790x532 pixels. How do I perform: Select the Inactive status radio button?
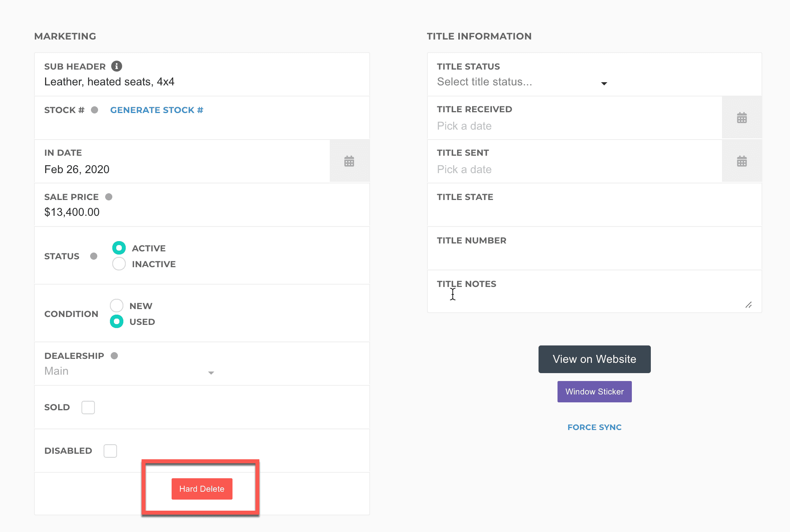tap(119, 264)
